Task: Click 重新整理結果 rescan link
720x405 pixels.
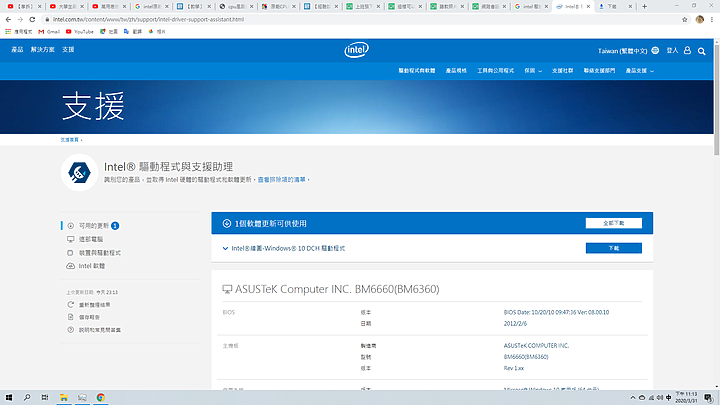Action: [95, 304]
